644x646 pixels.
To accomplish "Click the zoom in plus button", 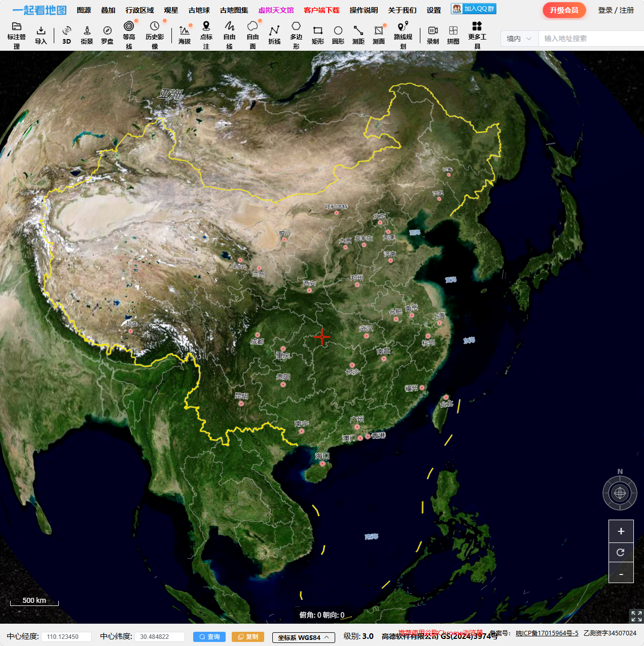I will pos(621,531).
